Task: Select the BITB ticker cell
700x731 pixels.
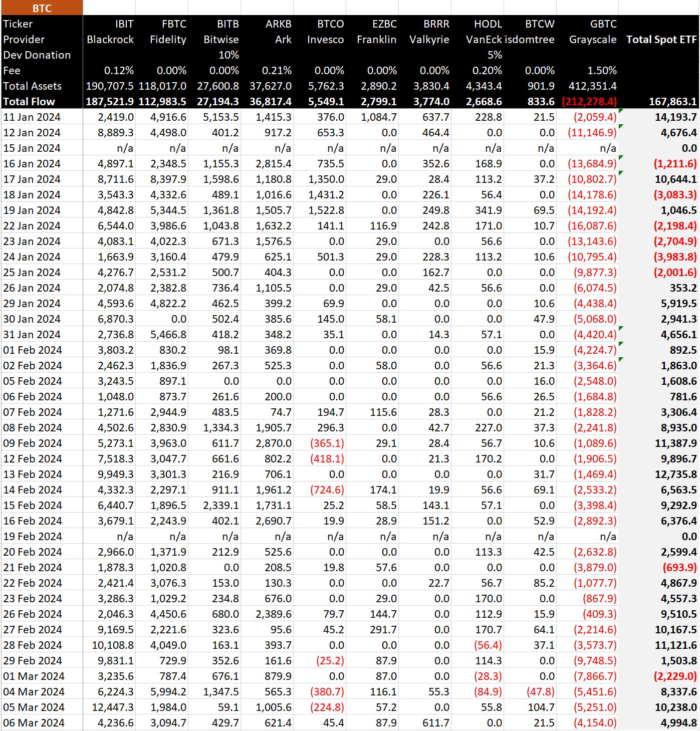Action: [x=228, y=24]
